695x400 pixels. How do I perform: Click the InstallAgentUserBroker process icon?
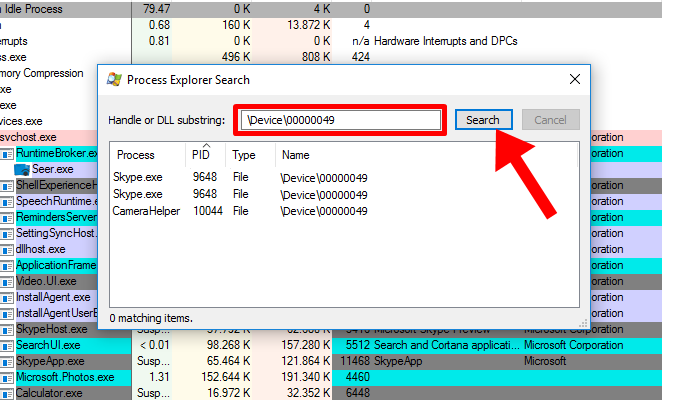[x=7, y=314]
